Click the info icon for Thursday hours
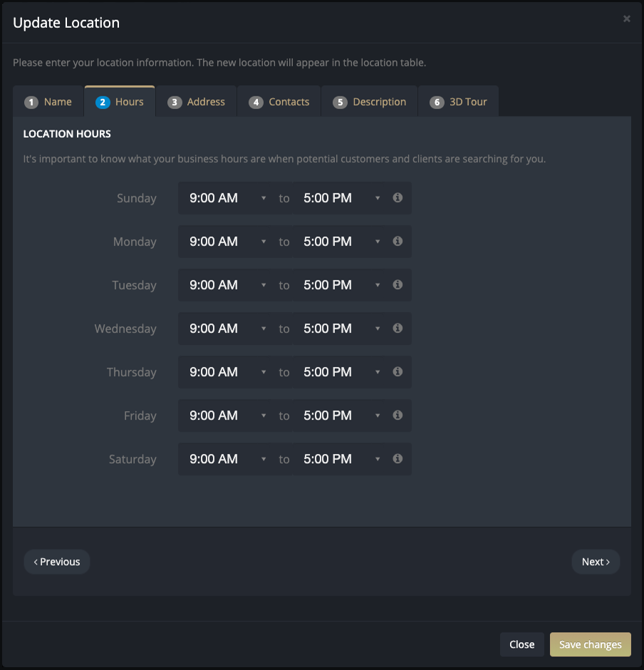644x670 pixels. click(398, 372)
